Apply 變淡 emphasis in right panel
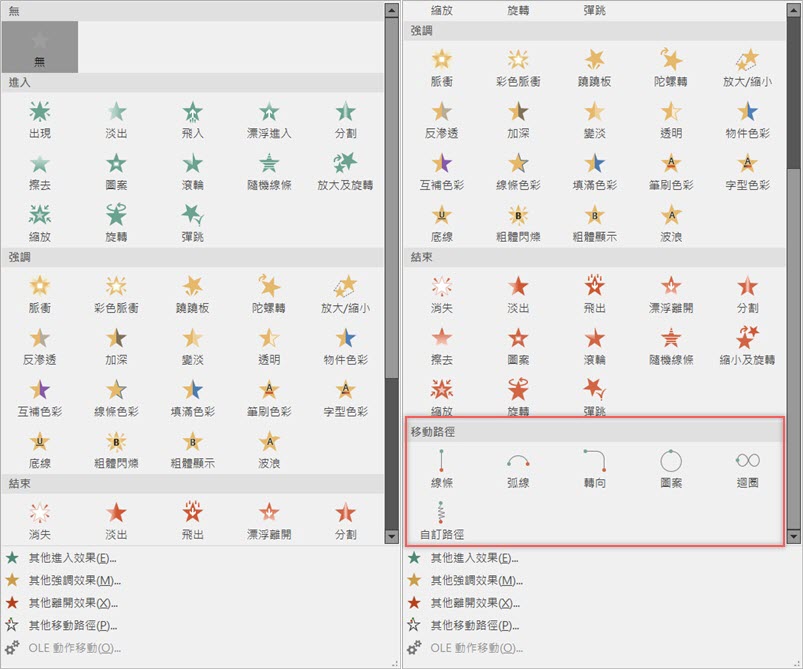Image resolution: width=803 pixels, height=669 pixels. click(x=594, y=120)
